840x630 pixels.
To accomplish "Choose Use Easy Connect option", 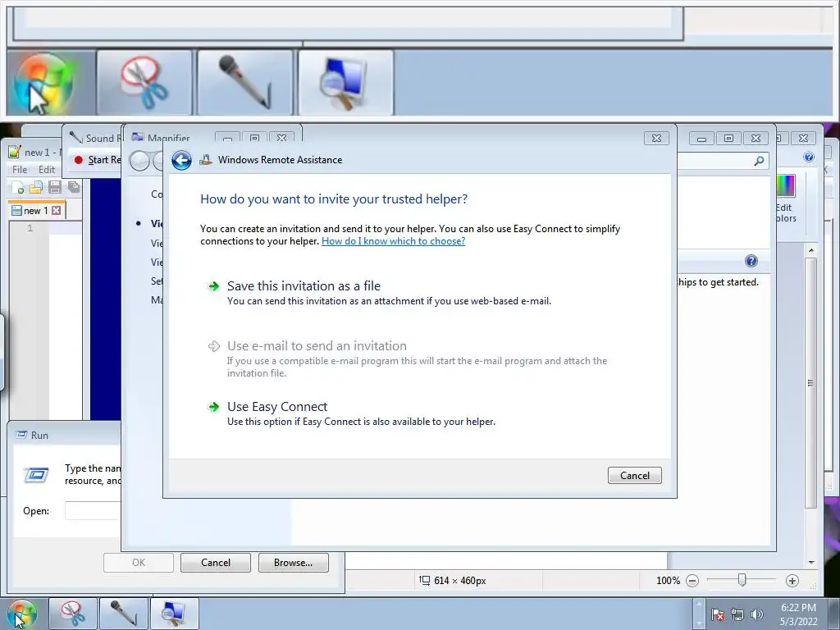I will [x=277, y=407].
